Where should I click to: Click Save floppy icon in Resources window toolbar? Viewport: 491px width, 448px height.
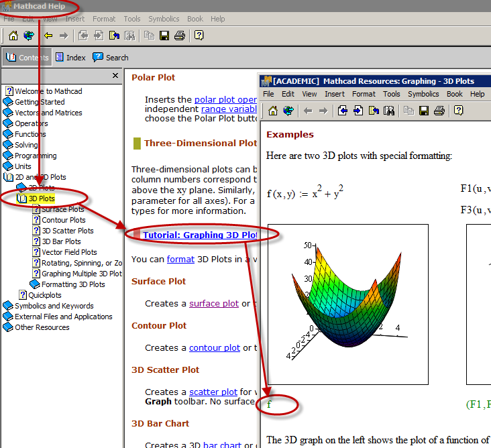coord(424,111)
